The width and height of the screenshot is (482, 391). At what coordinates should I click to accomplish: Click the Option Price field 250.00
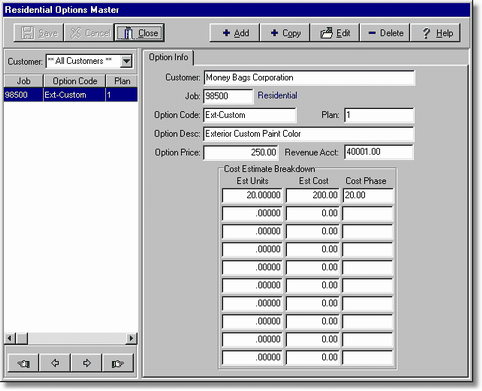(241, 153)
